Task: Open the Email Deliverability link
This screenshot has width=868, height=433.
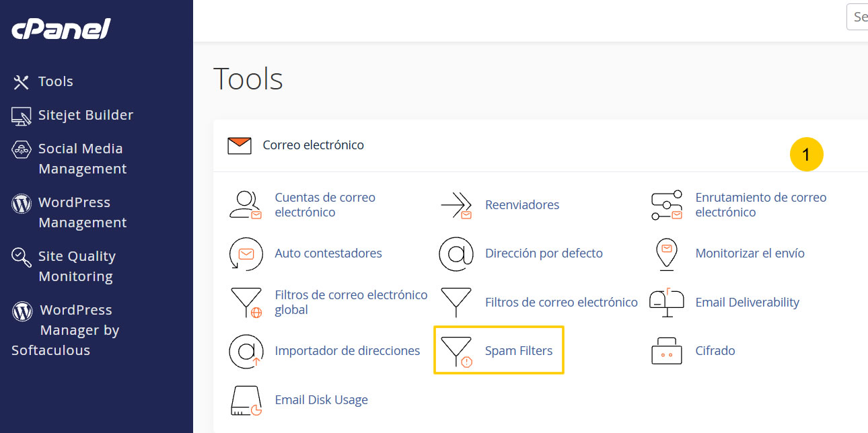Action: coord(747,303)
